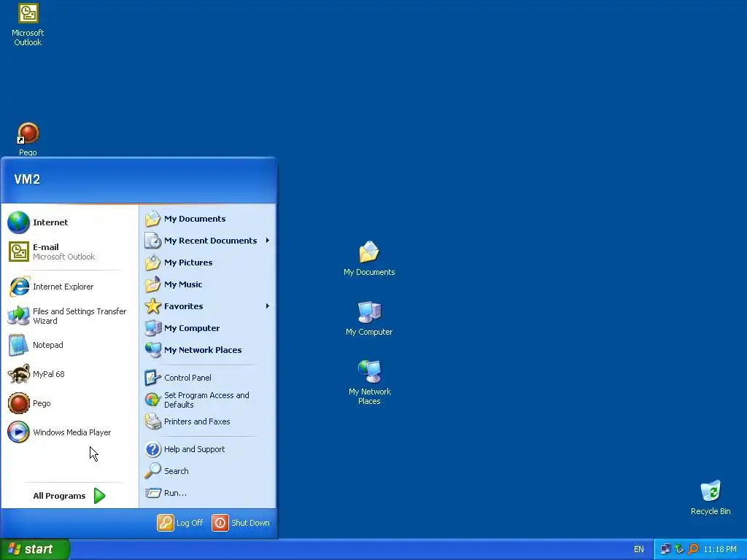747x560 pixels.
Task: Select the My Computer desktop icon
Action: pos(369,312)
